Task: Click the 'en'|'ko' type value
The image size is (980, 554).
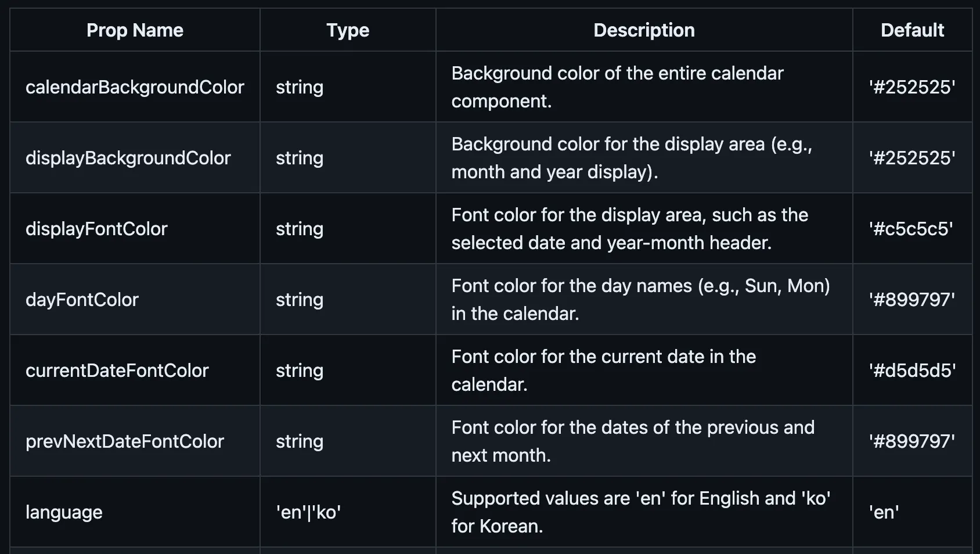Action: [x=308, y=512]
